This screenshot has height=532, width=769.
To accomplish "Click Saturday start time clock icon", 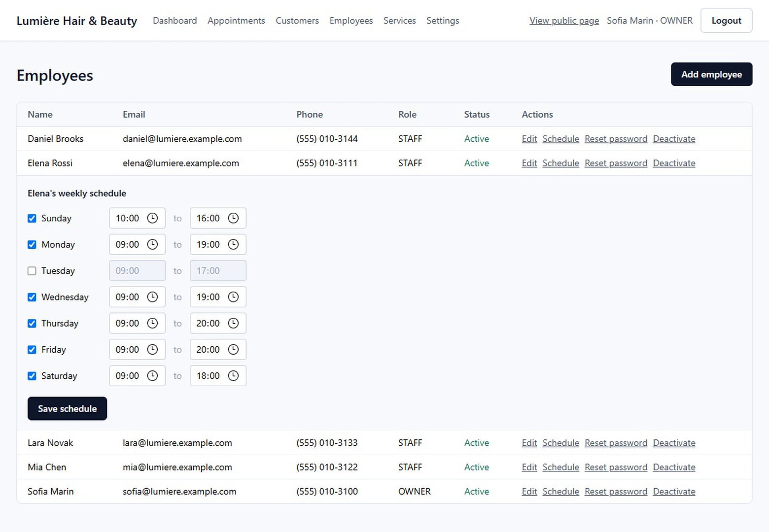I will [153, 376].
